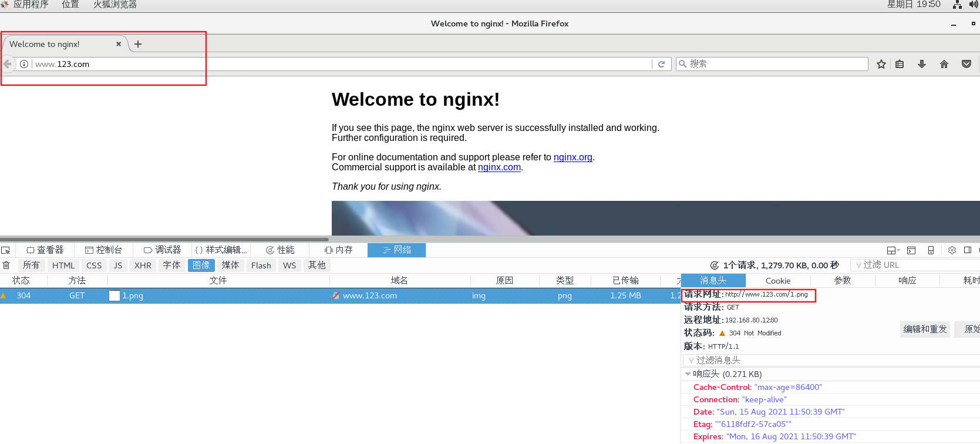This screenshot has height=444, width=980.
Task: Toggle the 所有 request filter
Action: click(x=31, y=265)
